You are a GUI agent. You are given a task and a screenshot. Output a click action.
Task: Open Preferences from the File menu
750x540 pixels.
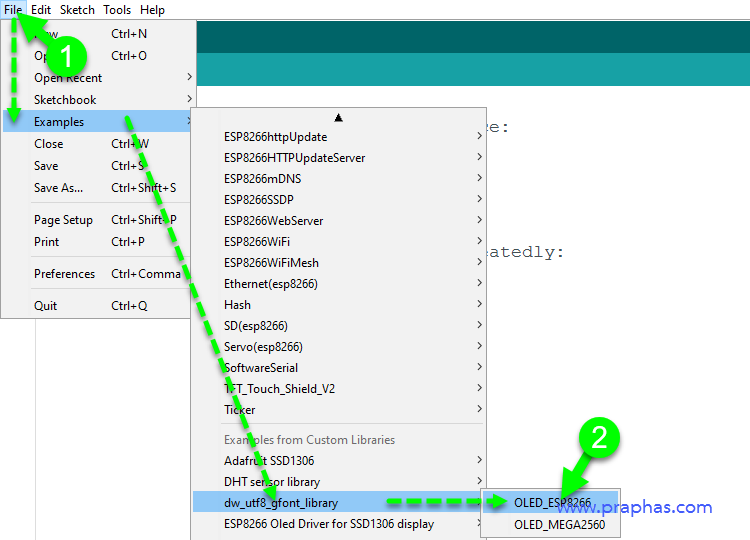pyautogui.click(x=99, y=274)
